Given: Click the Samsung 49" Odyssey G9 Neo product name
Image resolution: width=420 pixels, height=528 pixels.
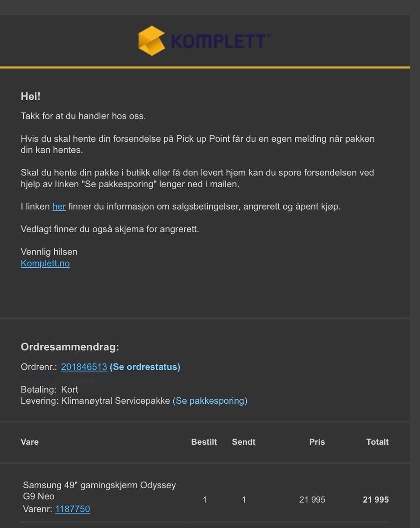Looking at the screenshot, I should 99,490.
